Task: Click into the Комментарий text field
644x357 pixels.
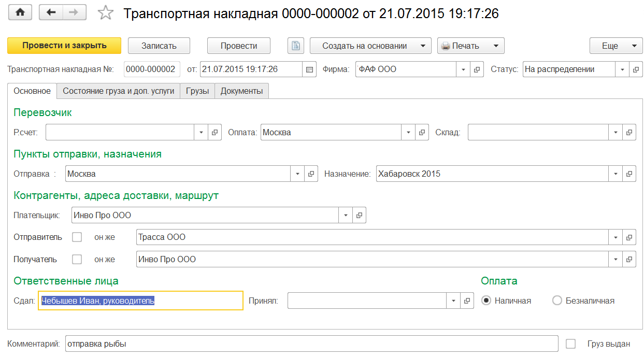Action: coord(311,344)
